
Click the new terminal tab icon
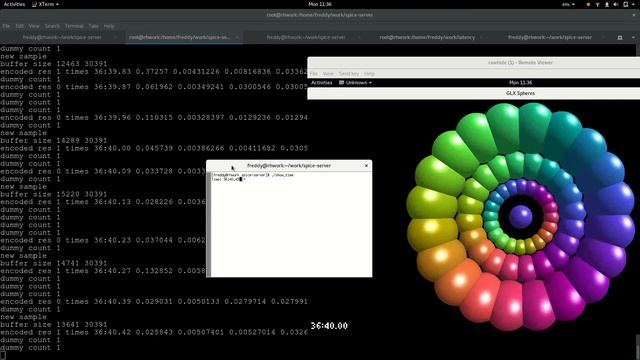pyautogui.click(x=620, y=37)
